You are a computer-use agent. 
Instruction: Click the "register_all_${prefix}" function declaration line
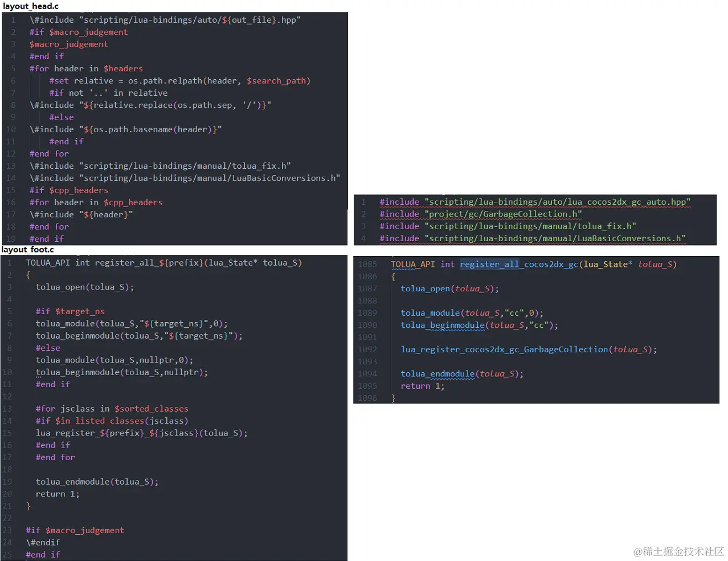click(x=164, y=263)
